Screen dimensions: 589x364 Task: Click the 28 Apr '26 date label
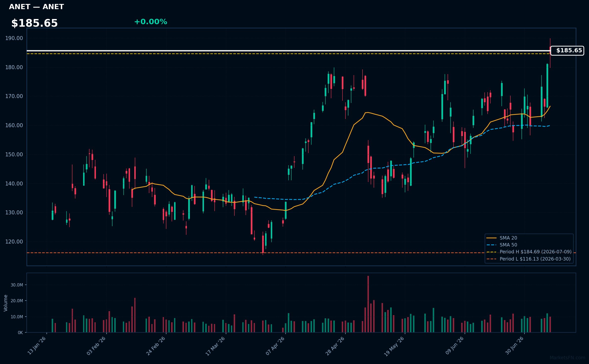335,346
